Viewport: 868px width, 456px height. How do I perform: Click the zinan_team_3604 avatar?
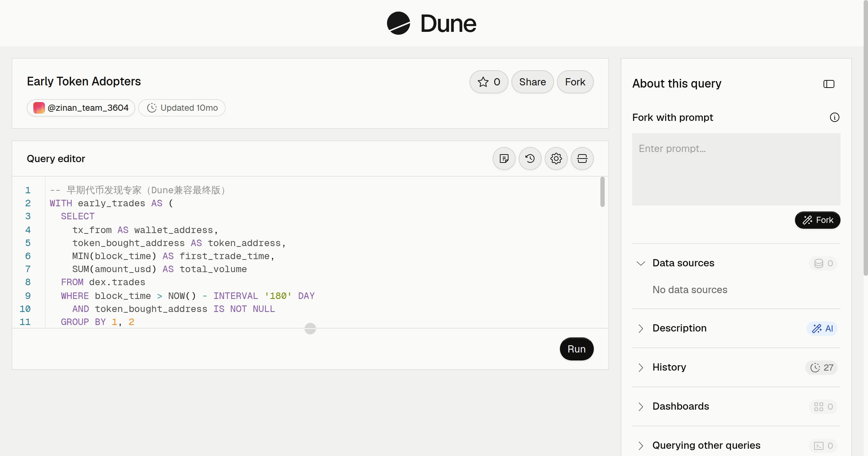click(x=39, y=108)
